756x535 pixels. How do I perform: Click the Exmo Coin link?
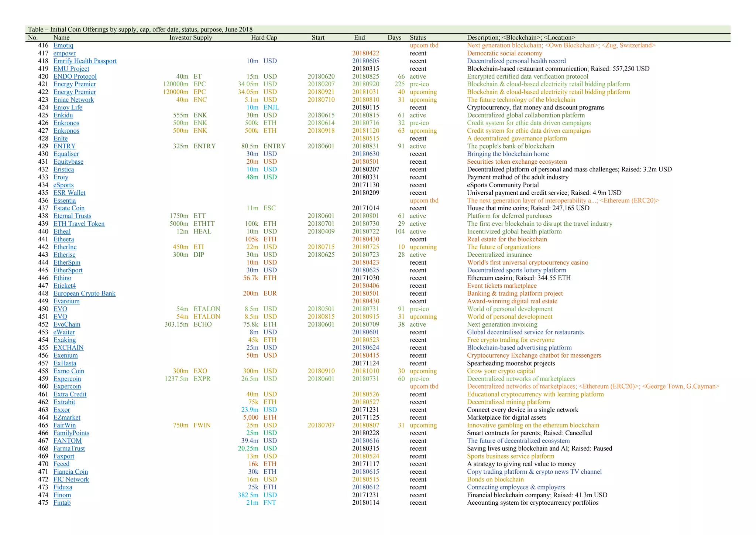point(69,371)
